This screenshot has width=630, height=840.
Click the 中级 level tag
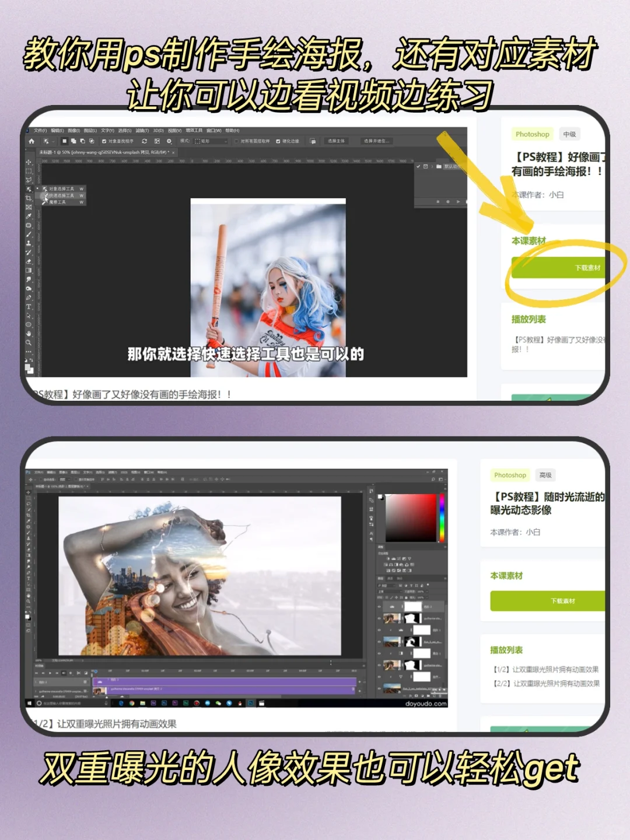coord(569,134)
